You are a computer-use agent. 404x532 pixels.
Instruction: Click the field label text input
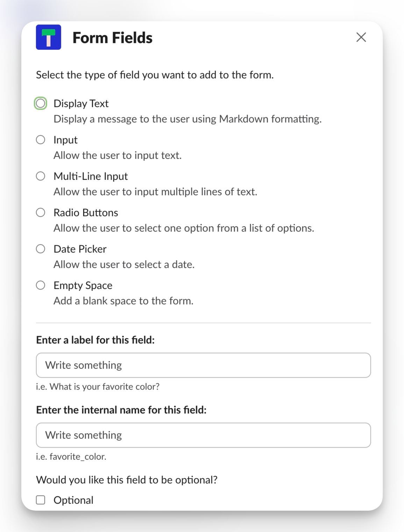pos(203,365)
